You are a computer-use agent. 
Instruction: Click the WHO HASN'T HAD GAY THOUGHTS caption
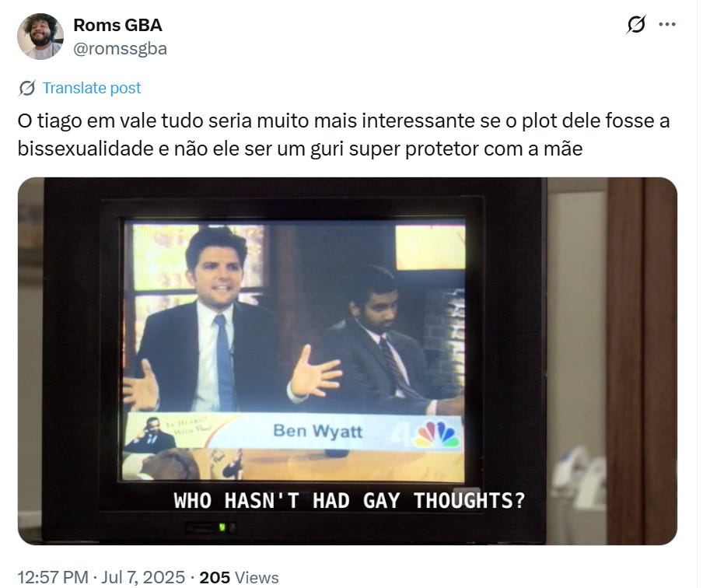[x=349, y=501]
